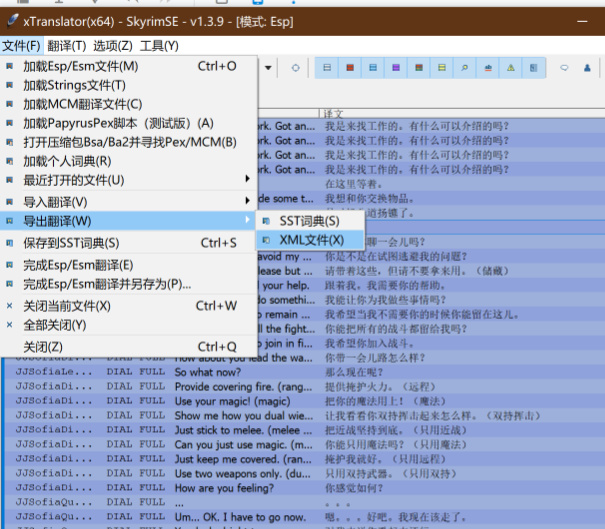Screen dimensions: 605x529
Task: Choose 加载个人词典(R) menu entry
Action: [128, 161]
